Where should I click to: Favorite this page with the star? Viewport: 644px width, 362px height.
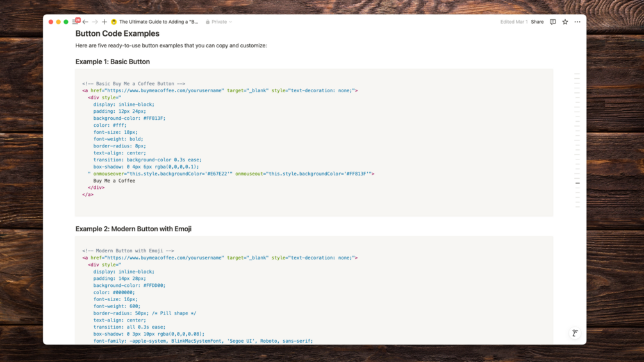tap(565, 22)
